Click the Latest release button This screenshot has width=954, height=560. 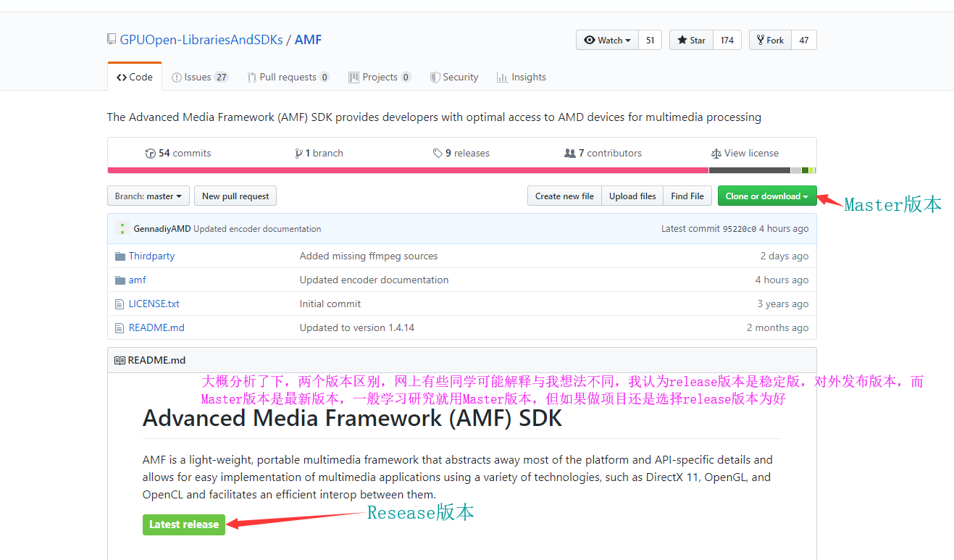[183, 525]
